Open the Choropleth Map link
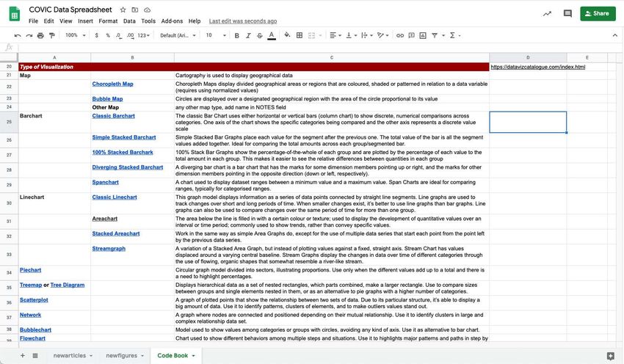The width and height of the screenshot is (624, 364). pyautogui.click(x=112, y=84)
